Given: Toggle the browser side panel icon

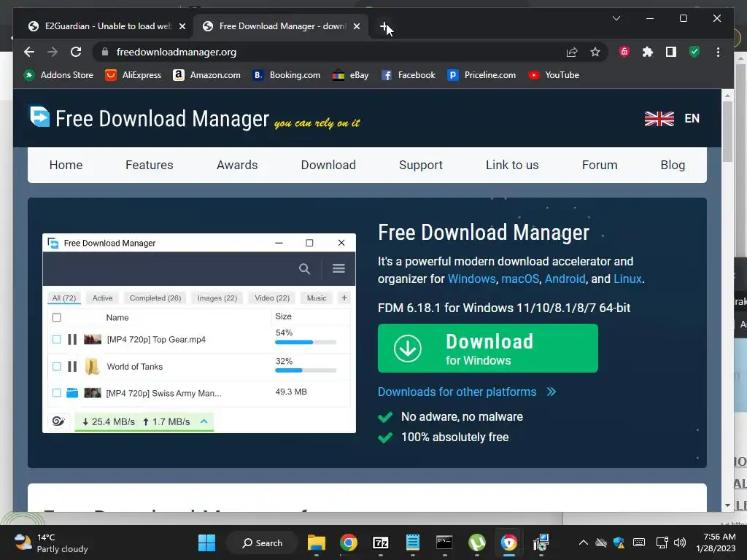Looking at the screenshot, I should tap(671, 52).
